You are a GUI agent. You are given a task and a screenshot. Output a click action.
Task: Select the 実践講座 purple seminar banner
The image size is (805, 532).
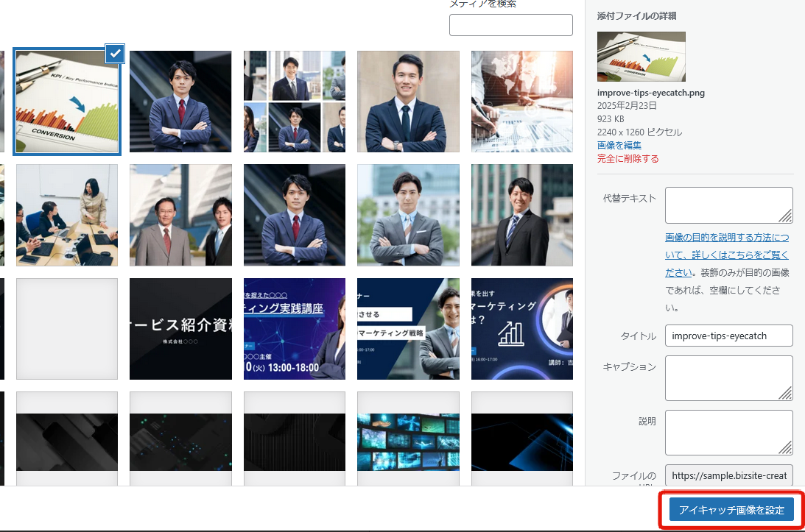point(295,329)
